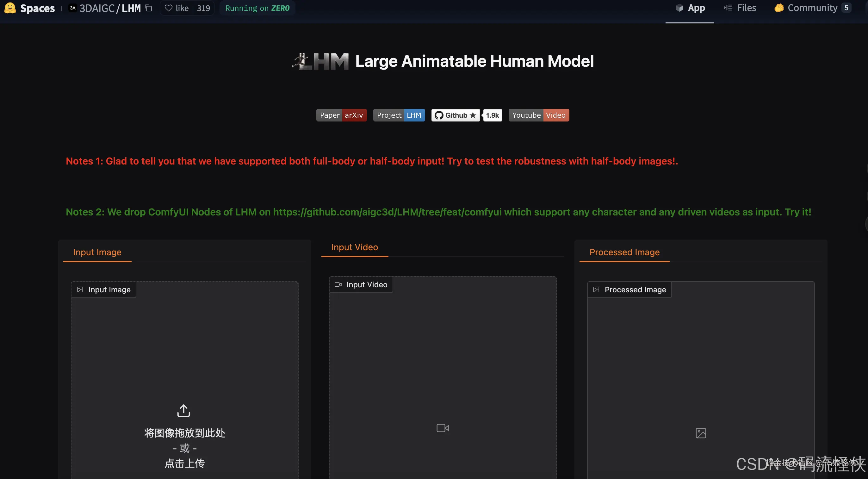Screen dimensions: 868x479
Task: Click the video camera placeholder icon
Action: click(x=443, y=428)
